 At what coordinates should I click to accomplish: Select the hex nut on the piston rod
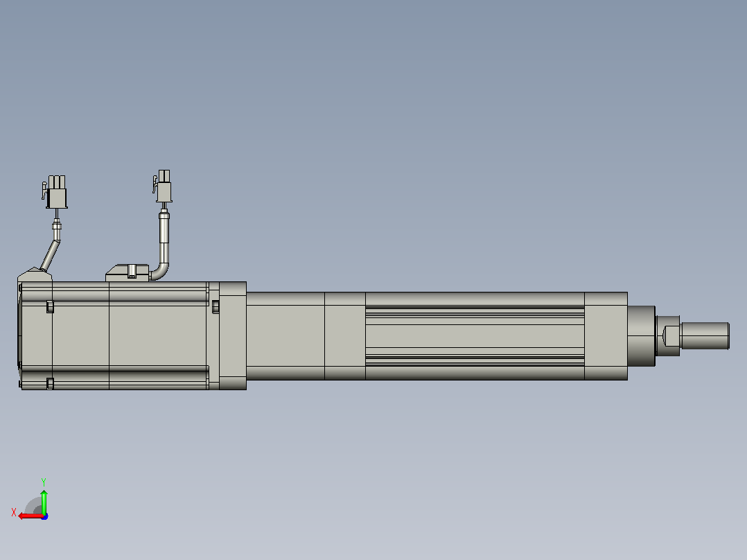(x=668, y=335)
